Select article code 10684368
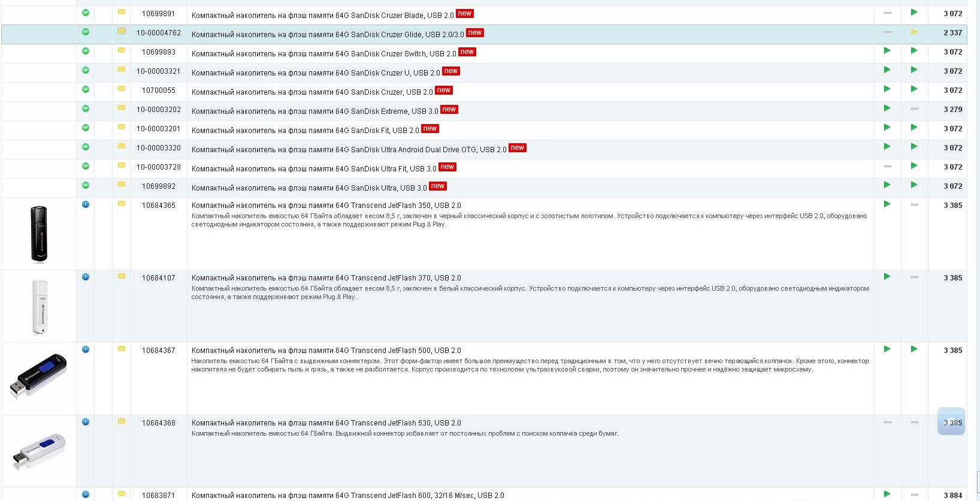The height and width of the screenshot is (501, 980). pos(159,422)
